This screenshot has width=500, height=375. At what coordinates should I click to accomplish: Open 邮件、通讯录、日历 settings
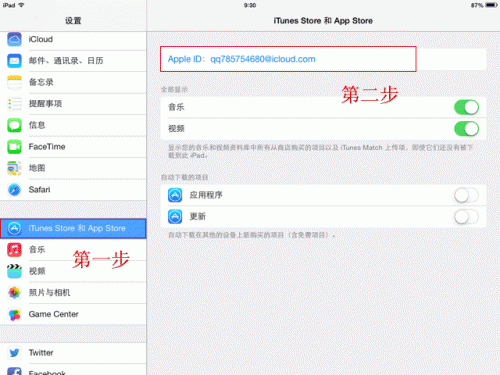(x=73, y=61)
